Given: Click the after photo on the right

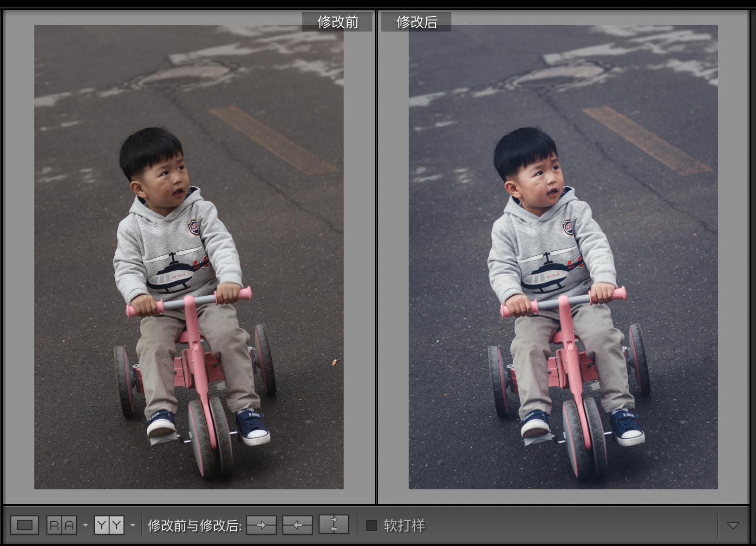Looking at the screenshot, I should coord(563,257).
